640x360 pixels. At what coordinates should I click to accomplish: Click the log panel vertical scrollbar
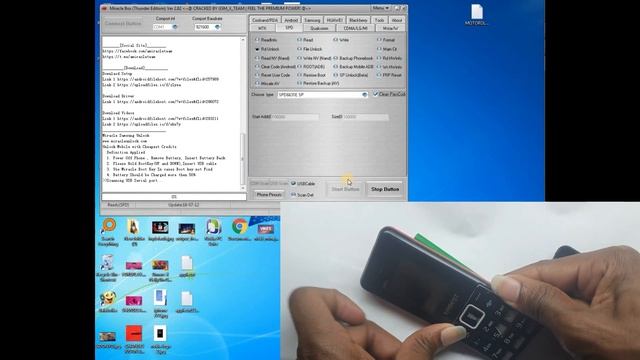point(243,113)
